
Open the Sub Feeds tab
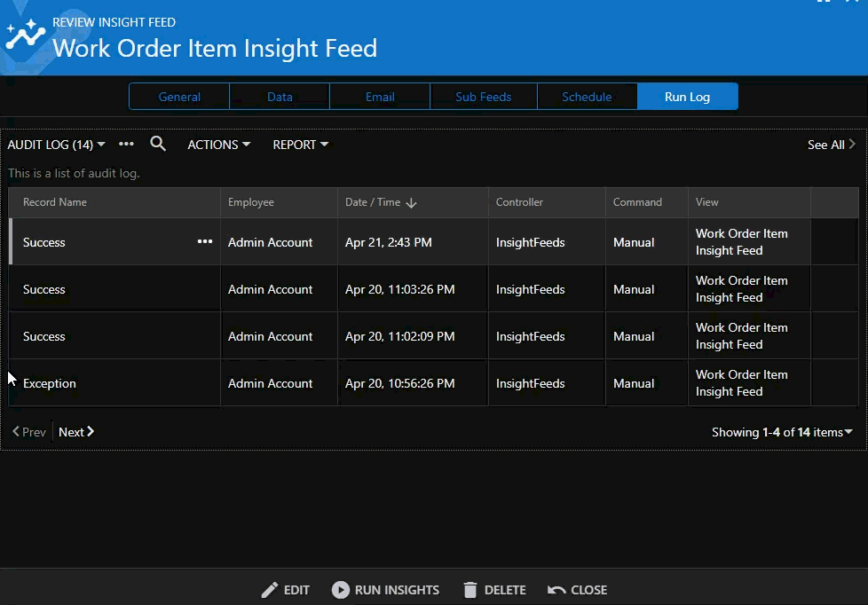(x=484, y=97)
